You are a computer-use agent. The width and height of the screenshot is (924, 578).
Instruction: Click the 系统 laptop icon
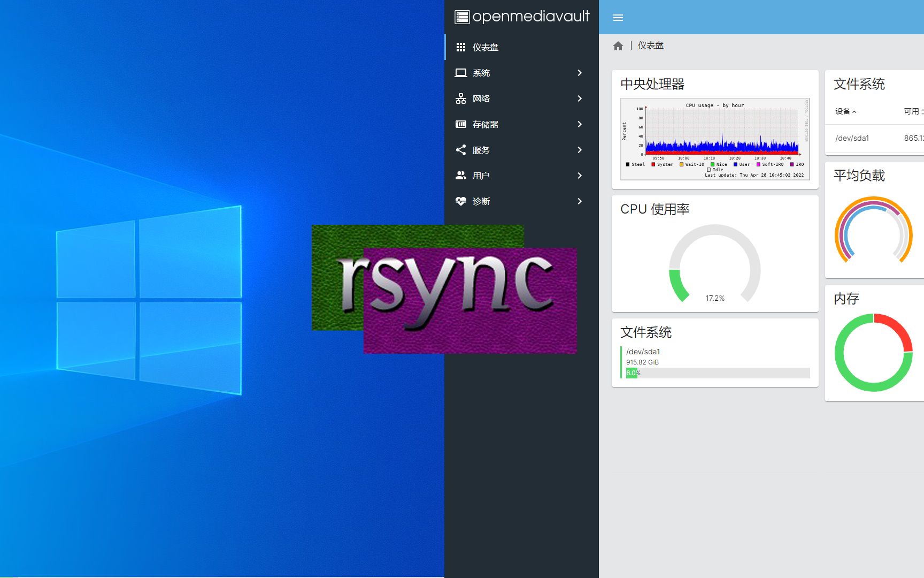461,73
